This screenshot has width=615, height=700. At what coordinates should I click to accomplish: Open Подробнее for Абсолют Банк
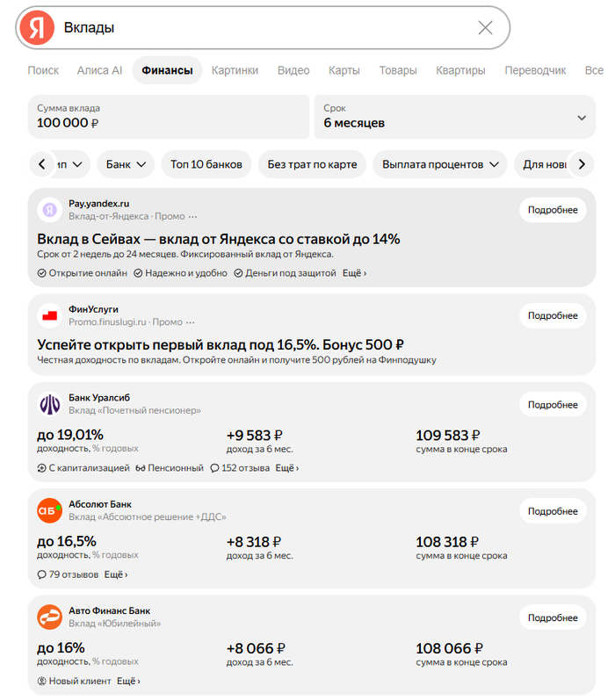(x=553, y=511)
